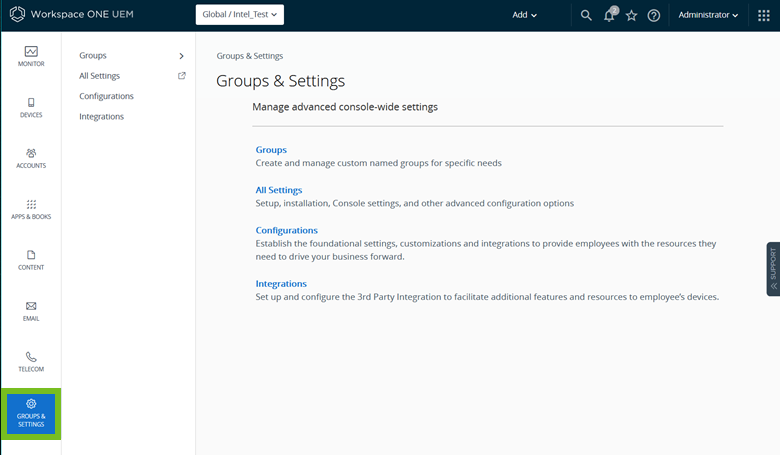Click the Workspace ONE UEM logo
This screenshot has height=455, width=780.
click(x=72, y=14)
